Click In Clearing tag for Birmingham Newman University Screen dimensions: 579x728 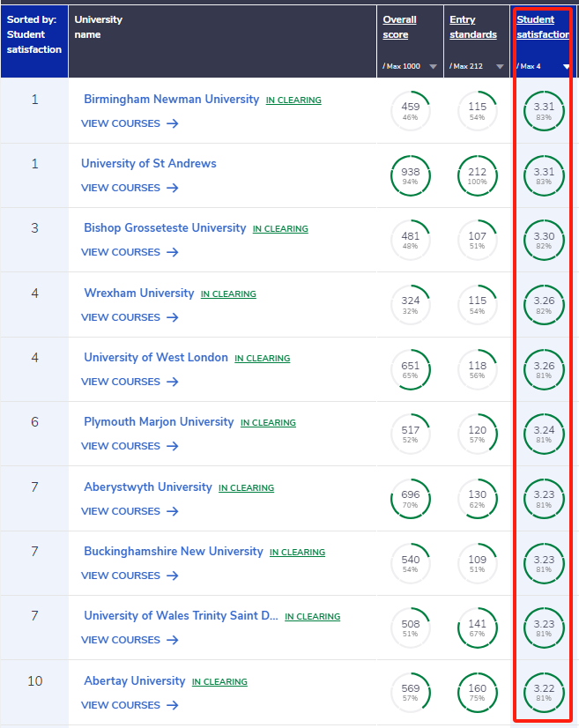pyautogui.click(x=293, y=100)
